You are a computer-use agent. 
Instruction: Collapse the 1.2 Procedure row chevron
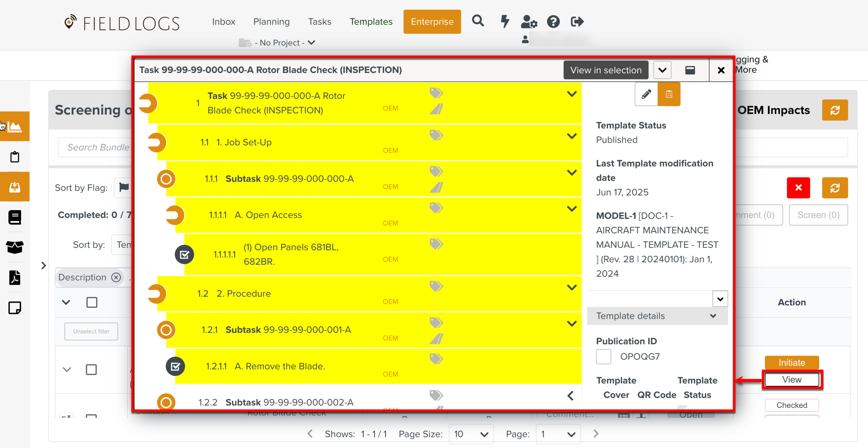tap(571, 287)
